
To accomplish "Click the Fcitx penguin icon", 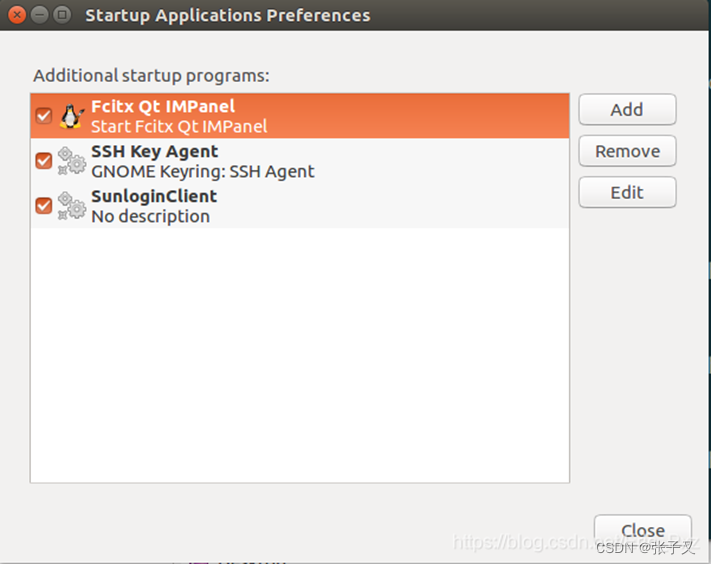I will tap(71, 116).
